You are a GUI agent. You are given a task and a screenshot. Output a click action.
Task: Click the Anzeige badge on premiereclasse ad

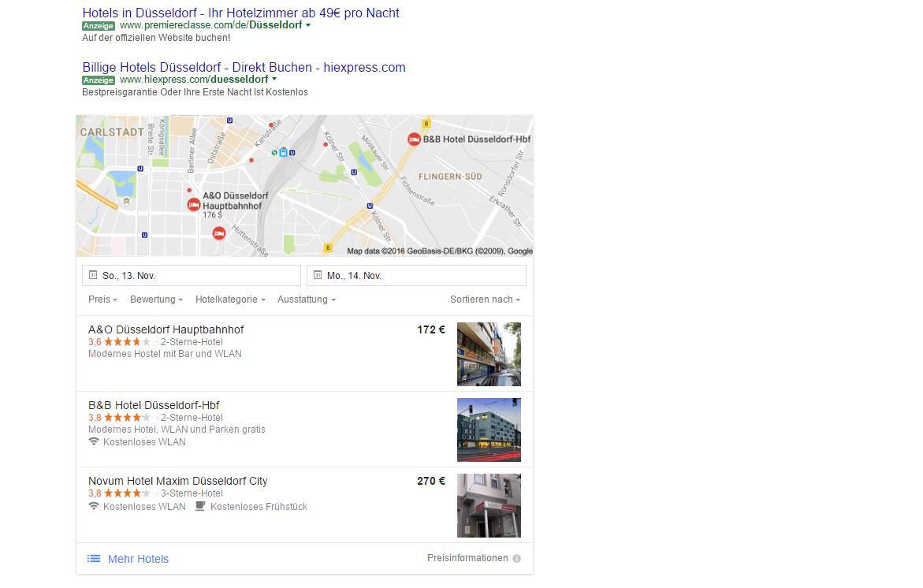pos(99,26)
